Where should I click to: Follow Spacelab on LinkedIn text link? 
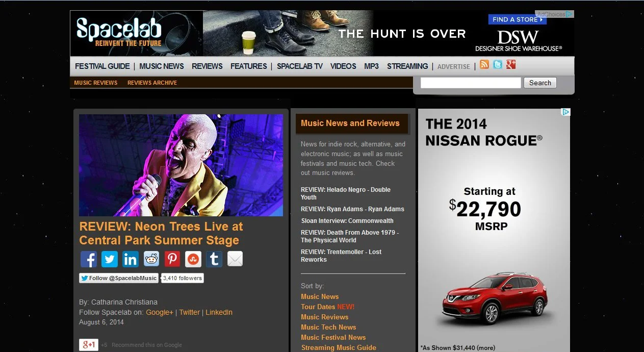pos(219,312)
